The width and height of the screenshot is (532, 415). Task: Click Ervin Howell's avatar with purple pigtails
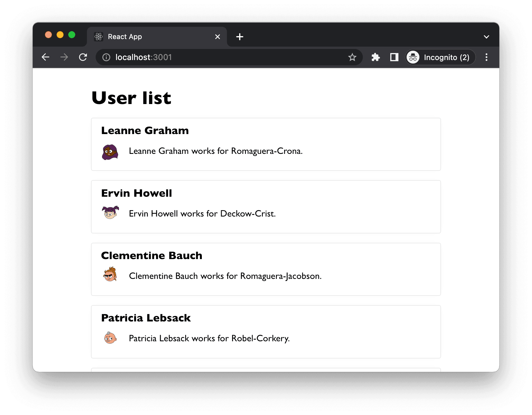pos(110,212)
